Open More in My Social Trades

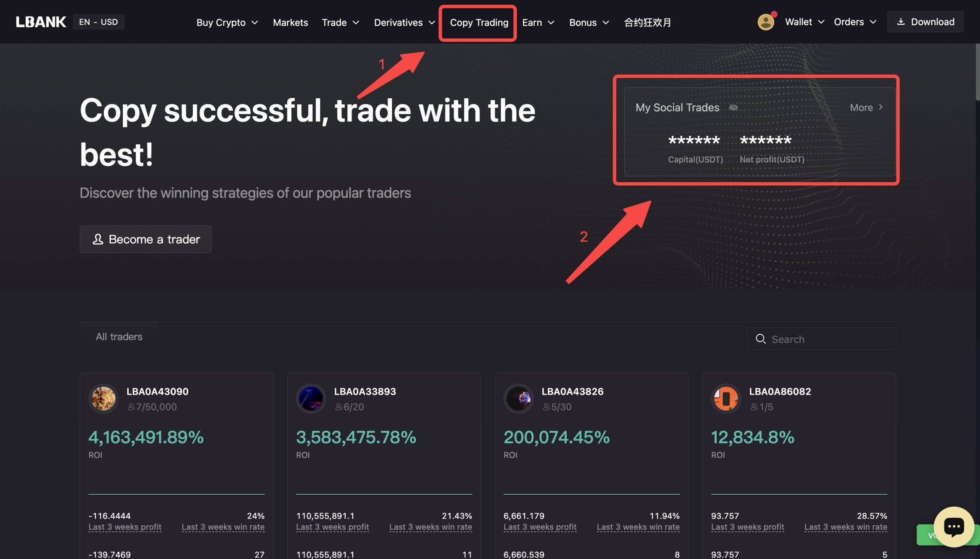[x=866, y=108]
